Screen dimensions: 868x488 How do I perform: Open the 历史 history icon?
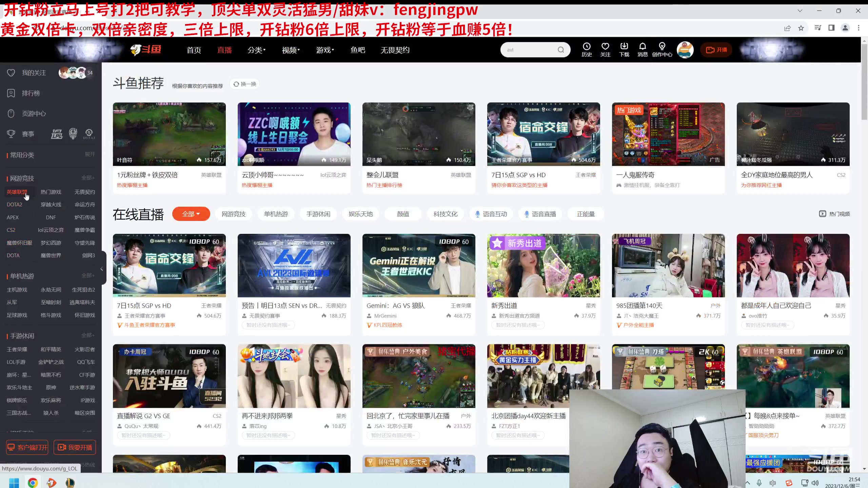[587, 49]
